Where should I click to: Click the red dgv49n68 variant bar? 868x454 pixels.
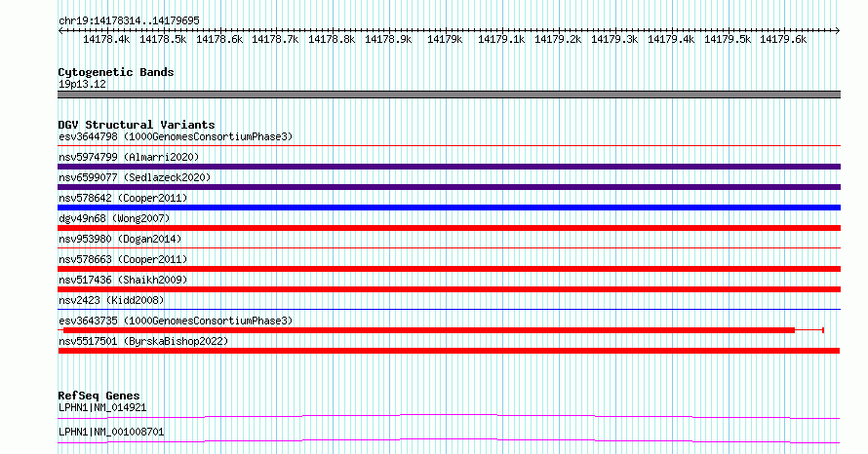pyautogui.click(x=449, y=228)
